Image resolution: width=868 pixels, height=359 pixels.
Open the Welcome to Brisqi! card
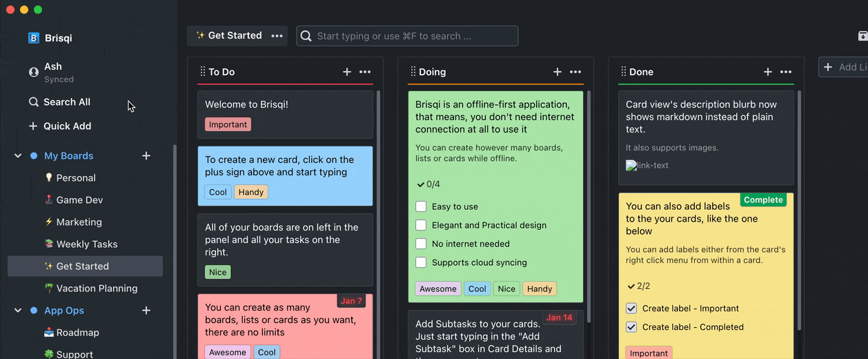[x=285, y=115]
